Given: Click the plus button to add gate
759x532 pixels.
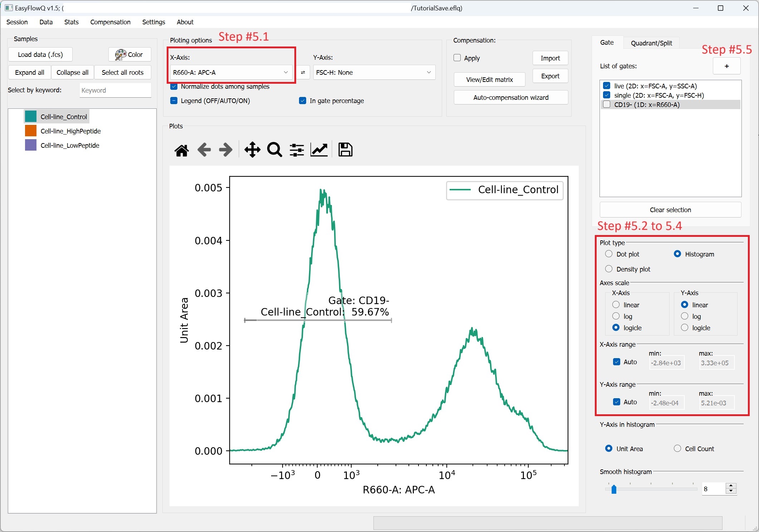Looking at the screenshot, I should [726, 66].
